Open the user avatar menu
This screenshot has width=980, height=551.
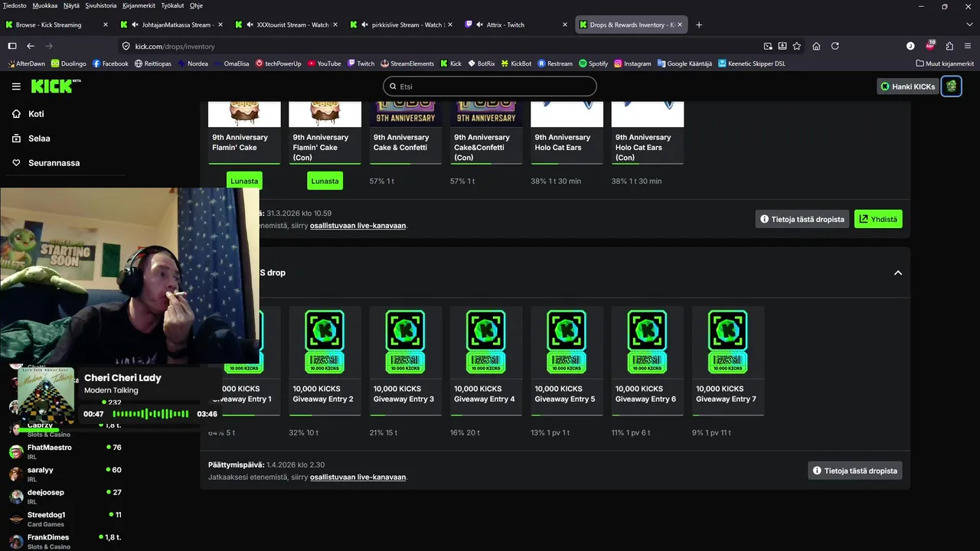952,86
